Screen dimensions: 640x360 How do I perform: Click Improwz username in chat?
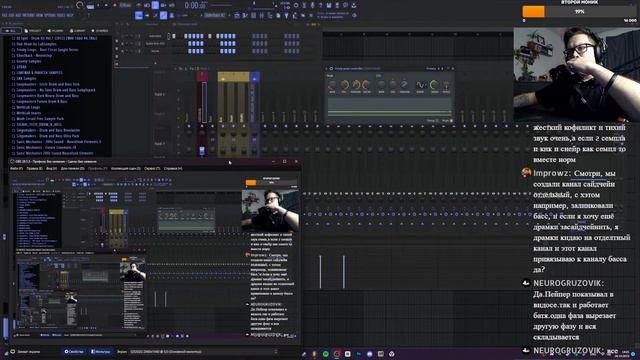tap(551, 173)
